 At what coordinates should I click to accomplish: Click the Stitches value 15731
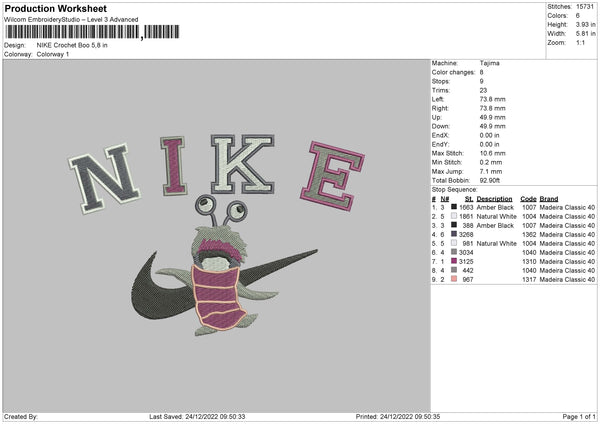585,7
